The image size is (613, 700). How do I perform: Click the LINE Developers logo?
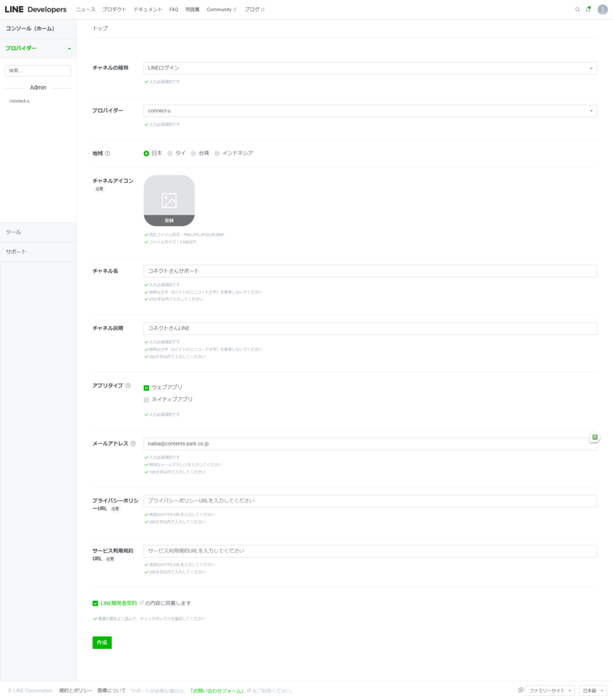pyautogui.click(x=36, y=10)
